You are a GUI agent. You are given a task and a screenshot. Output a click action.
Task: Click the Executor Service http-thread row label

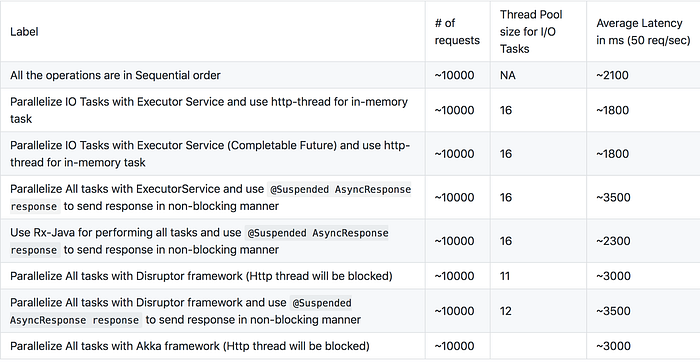[x=209, y=110]
